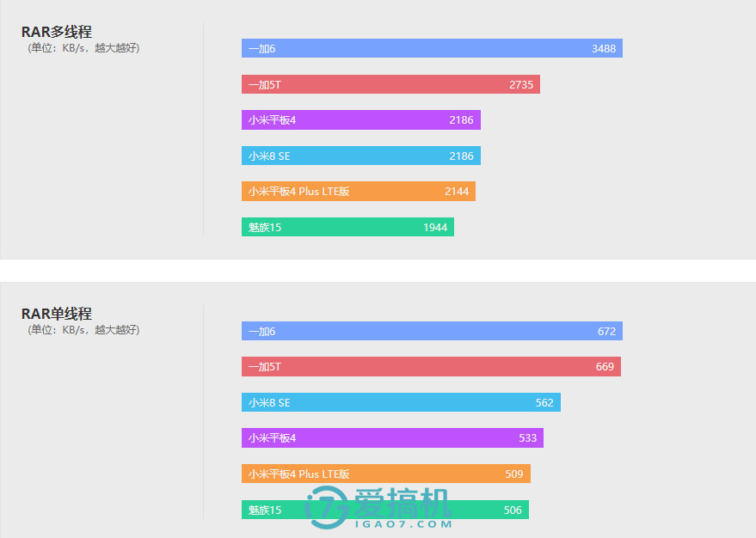Select the red 一加5T bar scoring 669
This screenshot has height=538, width=756.
[431, 367]
